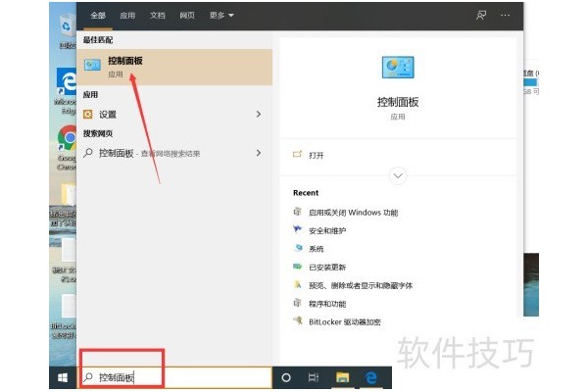
Task: Select Recycle Bin desktop icon
Action: pos(68,32)
